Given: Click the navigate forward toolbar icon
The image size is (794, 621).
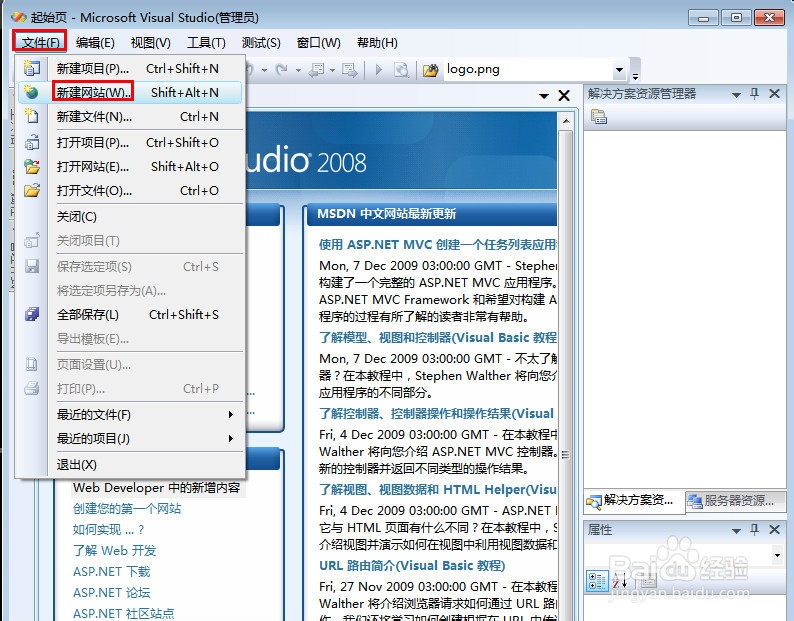Looking at the screenshot, I should (349, 69).
